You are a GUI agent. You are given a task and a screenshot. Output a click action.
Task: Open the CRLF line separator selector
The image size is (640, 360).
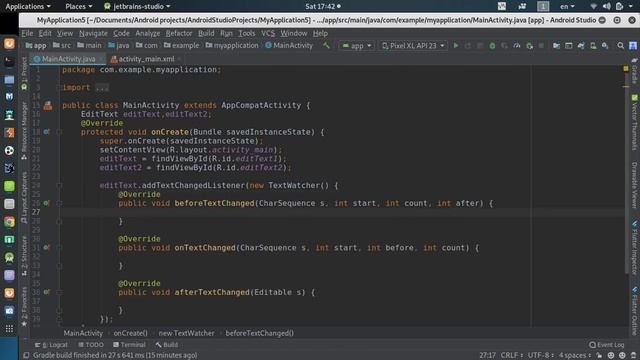[x=511, y=355]
